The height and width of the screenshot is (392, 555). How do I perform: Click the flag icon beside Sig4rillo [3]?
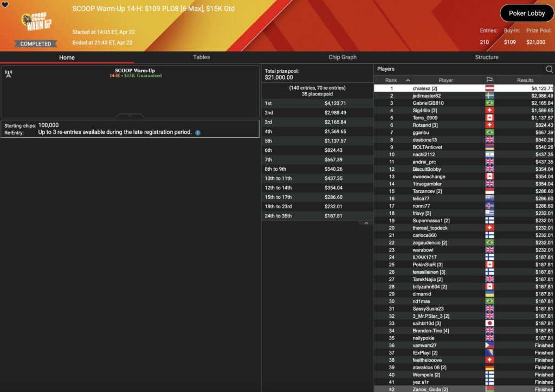click(489, 111)
